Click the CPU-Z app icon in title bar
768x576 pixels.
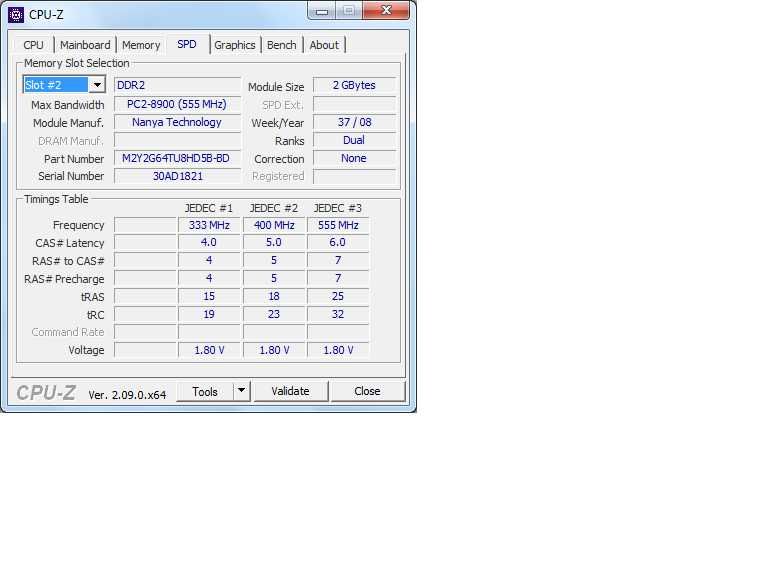pyautogui.click(x=16, y=15)
